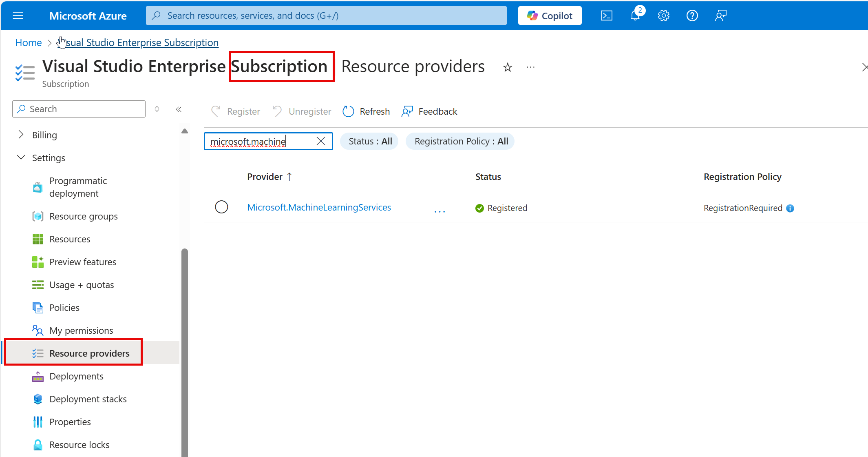The width and height of the screenshot is (868, 457).
Task: Click the Unregister button
Action: [302, 111]
